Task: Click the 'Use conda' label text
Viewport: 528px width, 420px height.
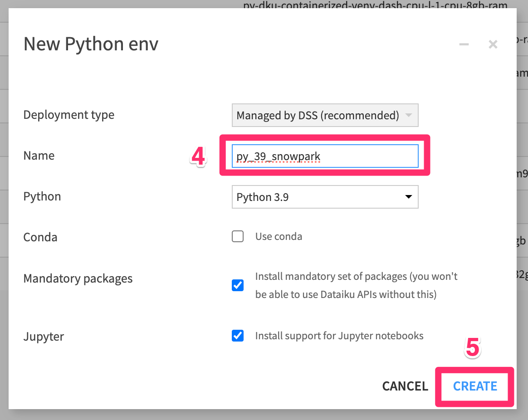Action: click(279, 236)
